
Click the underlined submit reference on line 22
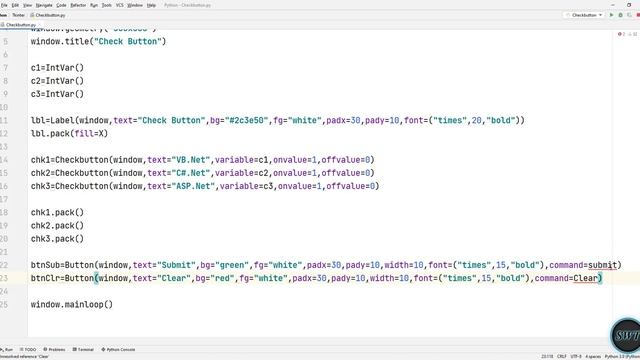(602, 265)
